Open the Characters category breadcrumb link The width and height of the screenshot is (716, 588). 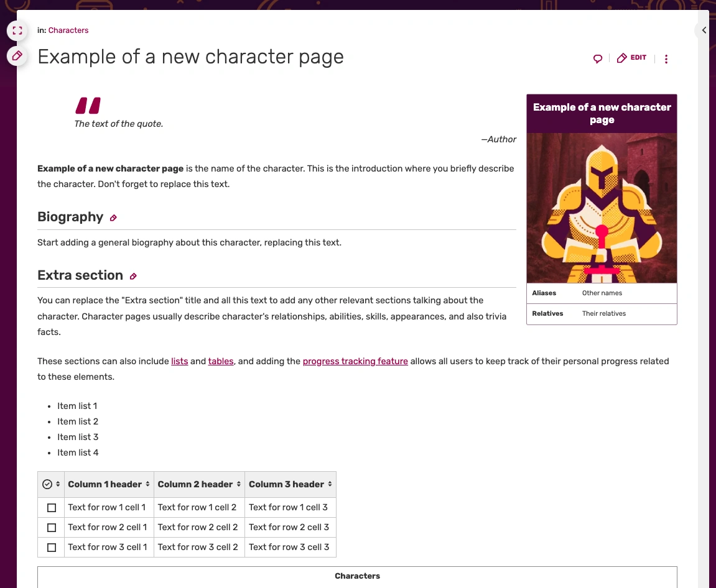[68, 30]
